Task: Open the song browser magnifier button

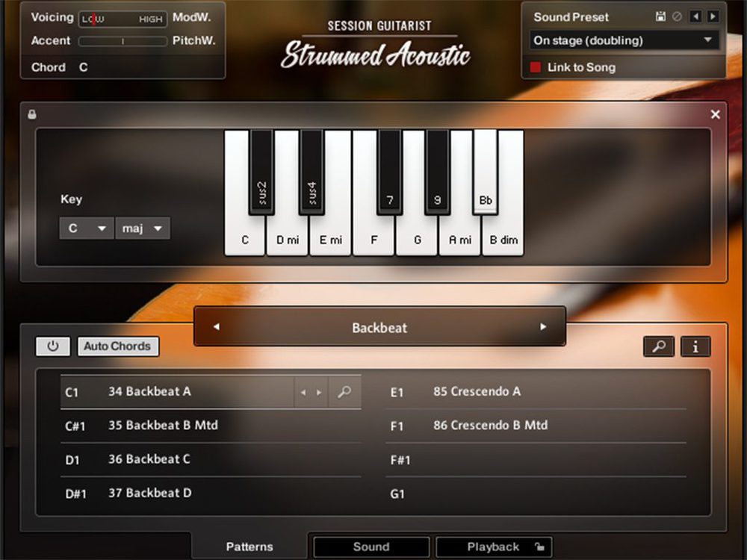Action: point(659,346)
